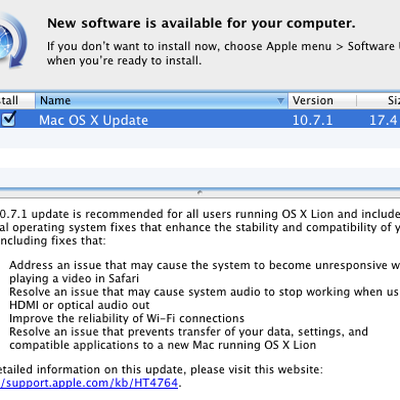
Task: Click the line 'compatible applications to a new Mac running OS X Lion'
Action: click(x=163, y=345)
